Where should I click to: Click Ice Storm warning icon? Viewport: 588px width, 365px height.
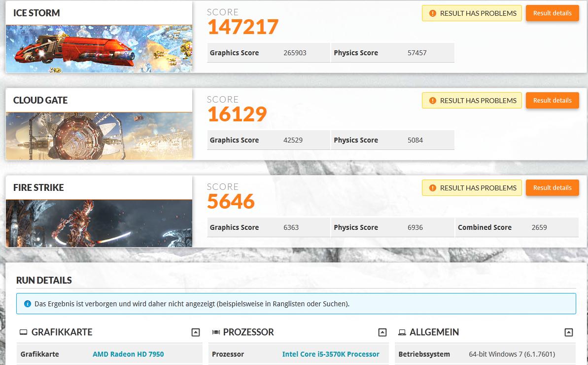pos(433,13)
